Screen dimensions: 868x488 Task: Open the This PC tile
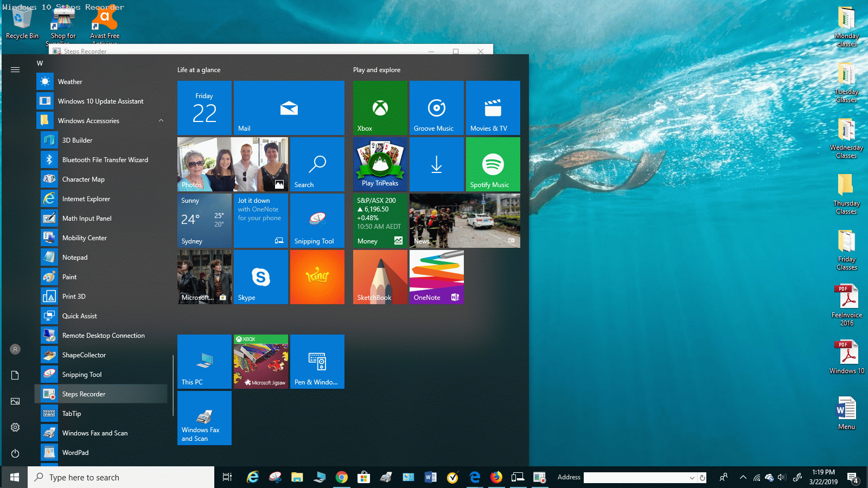point(205,362)
